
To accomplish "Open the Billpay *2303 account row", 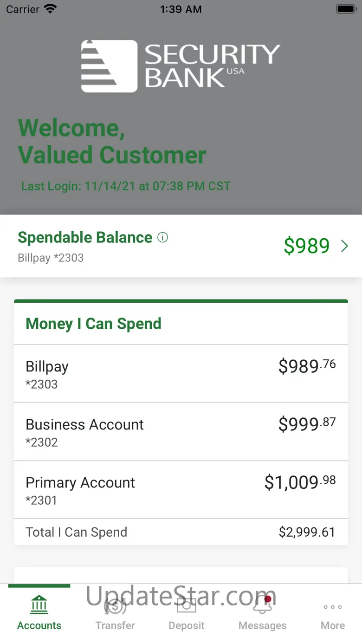I will pyautogui.click(x=181, y=374).
